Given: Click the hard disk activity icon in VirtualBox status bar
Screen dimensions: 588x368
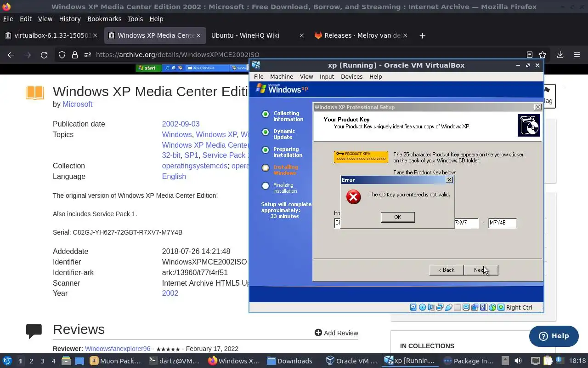Looking at the screenshot, I should 413,307.
